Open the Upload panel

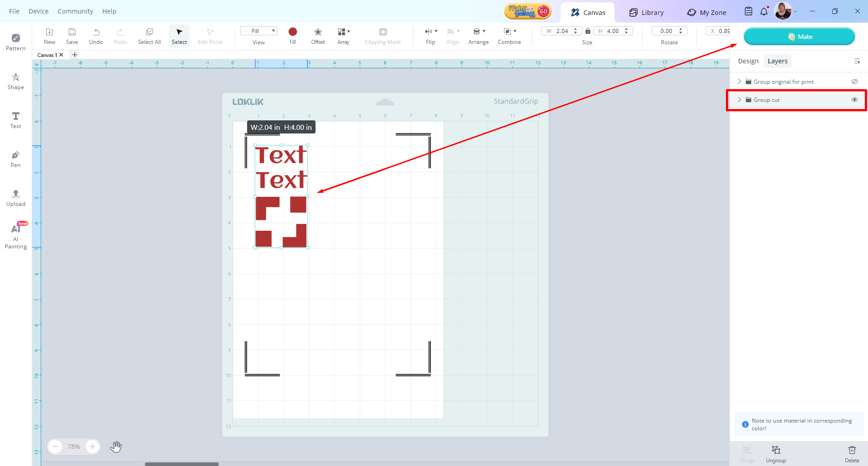[x=15, y=198]
